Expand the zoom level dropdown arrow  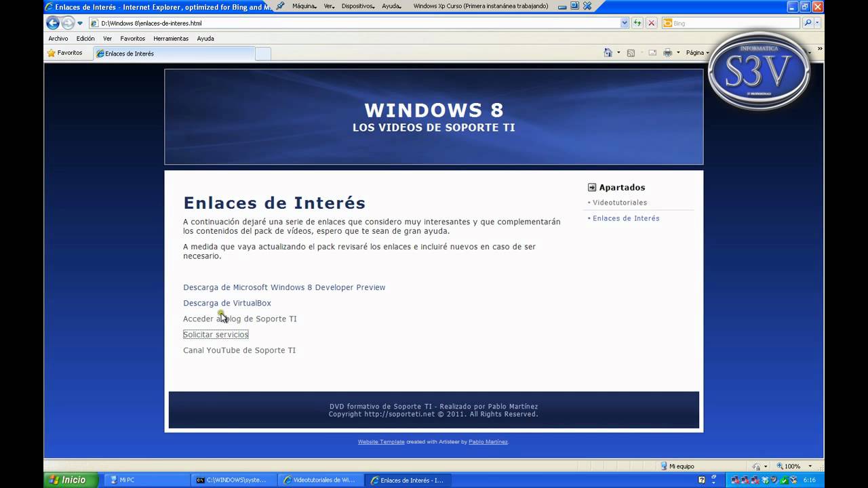[810, 466]
